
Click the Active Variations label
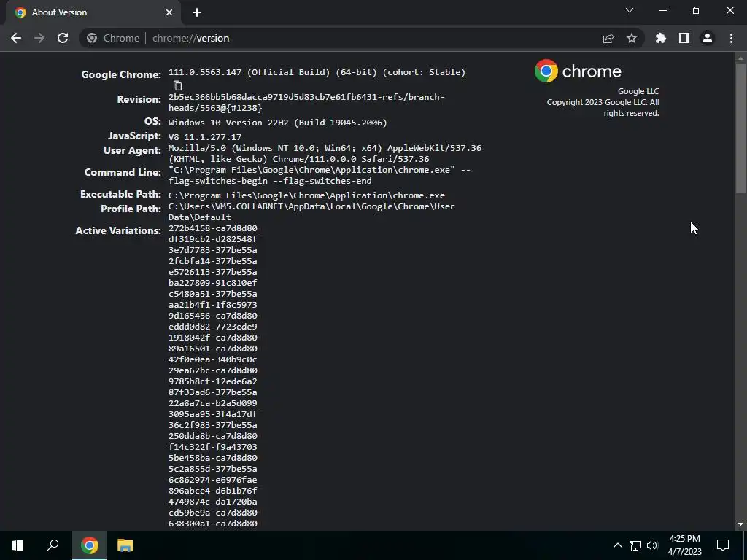tap(118, 230)
